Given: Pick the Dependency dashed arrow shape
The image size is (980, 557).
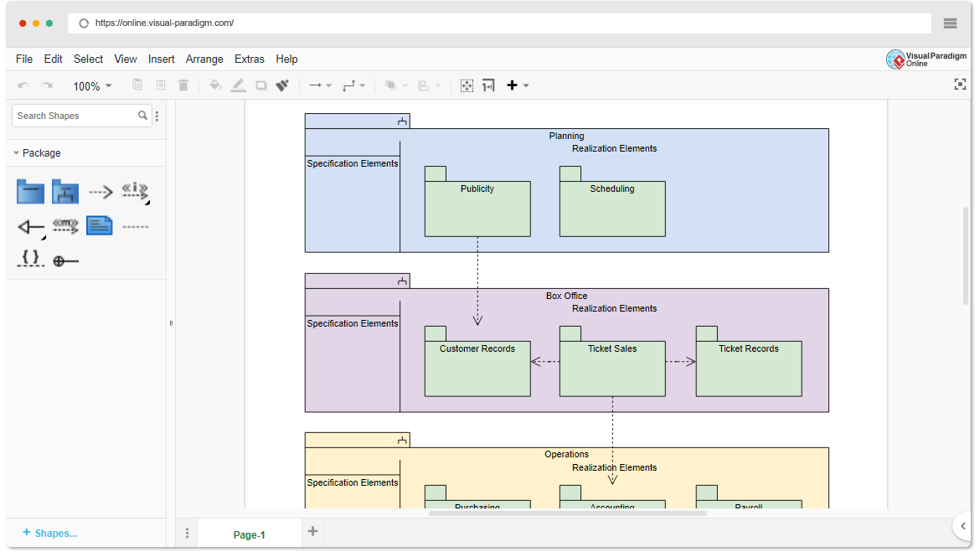Looking at the screenshot, I should (100, 191).
